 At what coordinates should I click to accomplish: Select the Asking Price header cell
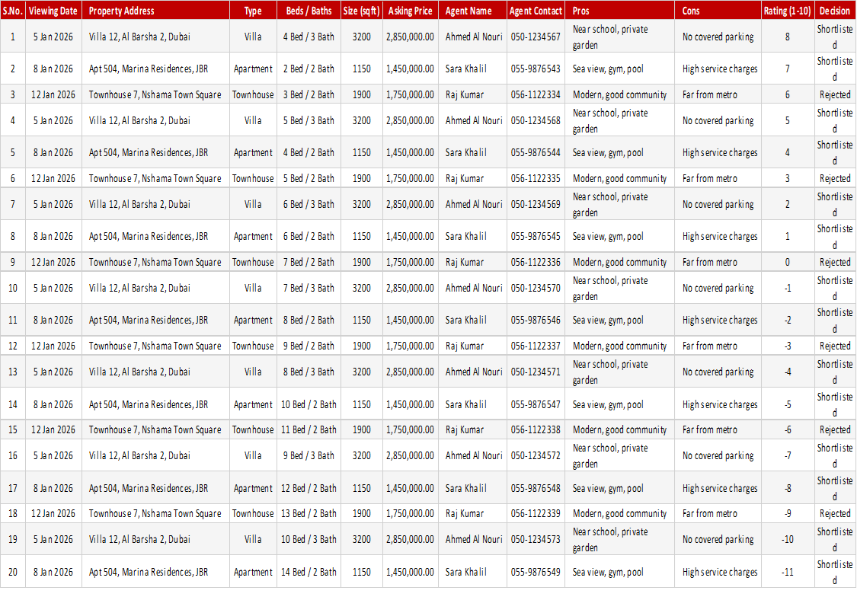[x=410, y=11]
